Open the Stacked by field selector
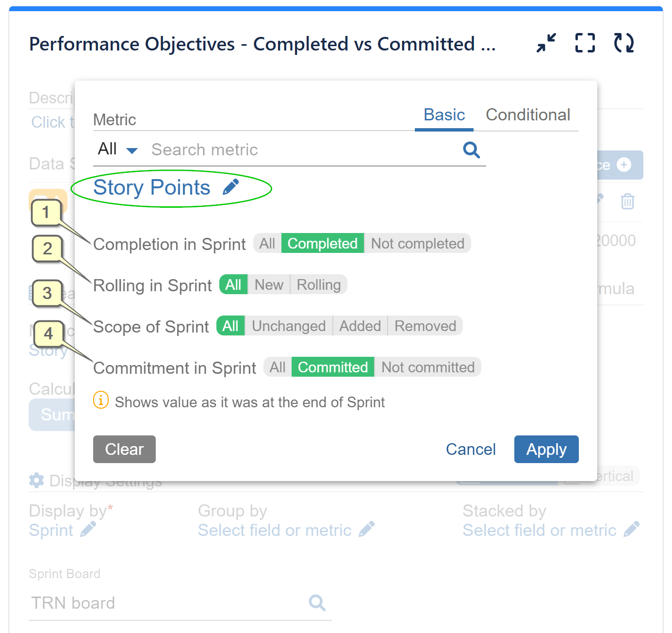This screenshot has height=633, width=672. click(633, 530)
